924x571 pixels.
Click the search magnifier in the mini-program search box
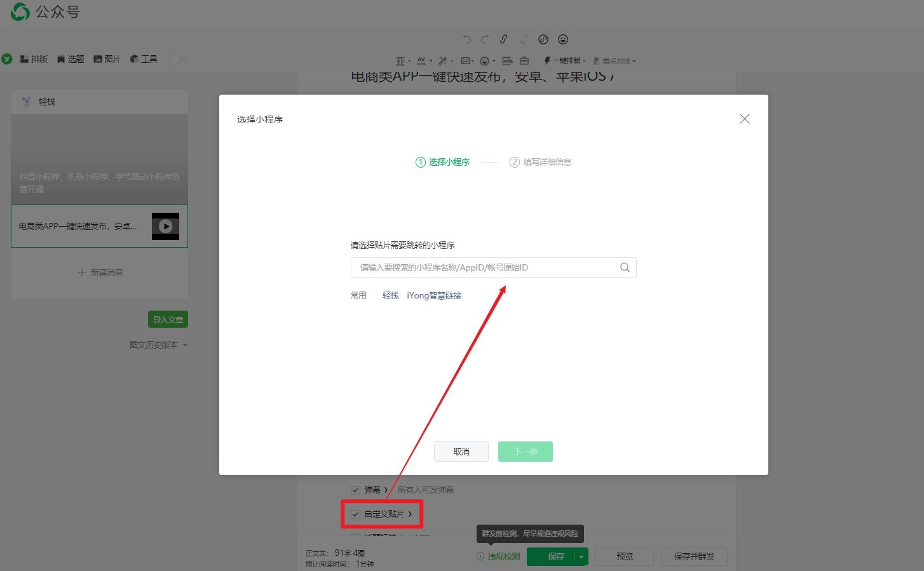pyautogui.click(x=625, y=267)
